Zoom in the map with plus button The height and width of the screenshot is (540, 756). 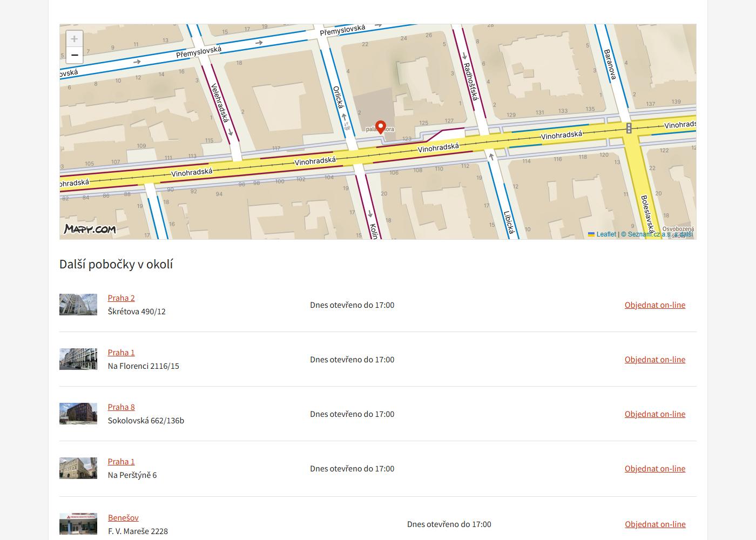75,39
